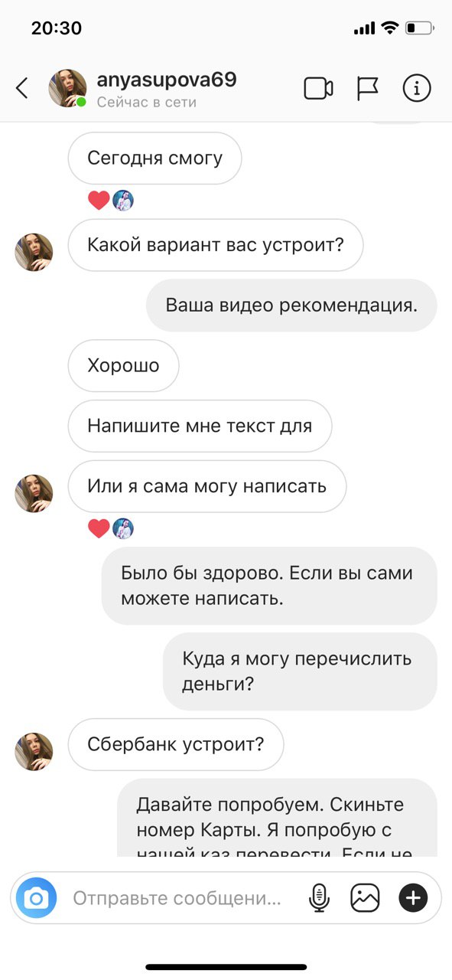Select the "Какой вариант вас устроит?" message
Screen dimensions: 452x980
(x=216, y=245)
